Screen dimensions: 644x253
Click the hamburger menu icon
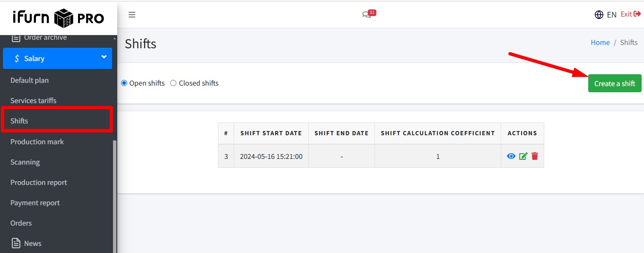click(x=132, y=15)
